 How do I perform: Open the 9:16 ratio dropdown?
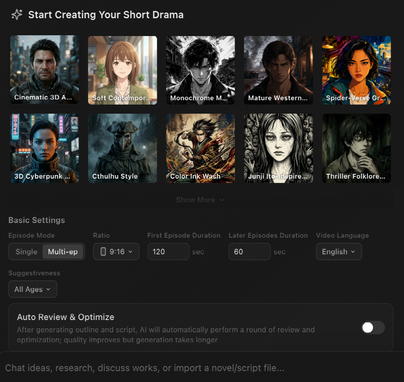116,252
